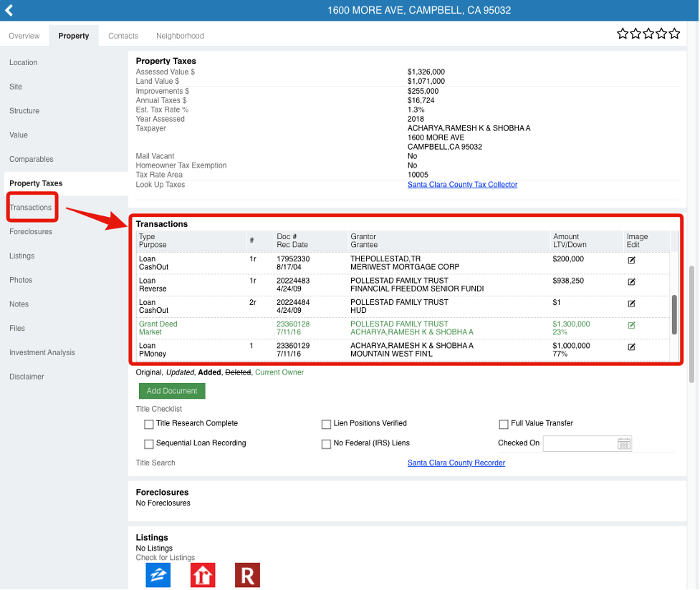Screen dimensions: 700x590
Task: Click the first rating star
Action: 623,34
